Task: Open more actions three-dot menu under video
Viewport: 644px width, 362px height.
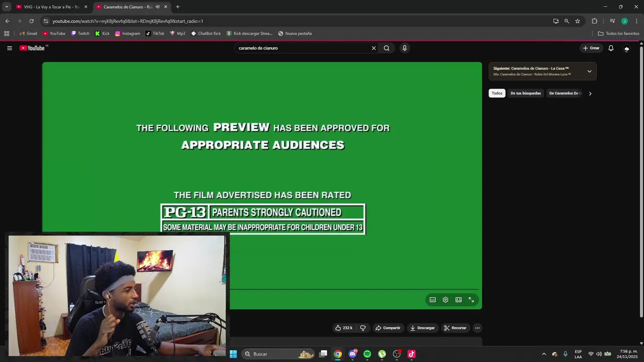Action: (477, 328)
